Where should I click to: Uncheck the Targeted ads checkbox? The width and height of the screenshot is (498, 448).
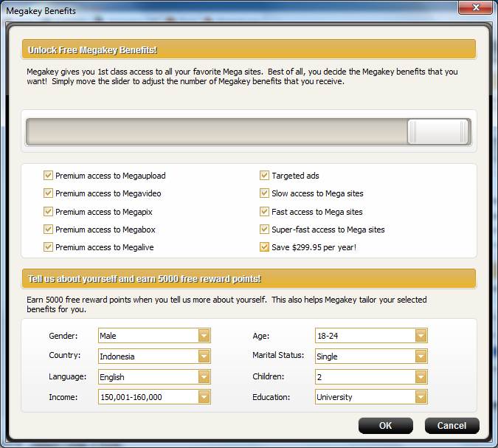coord(264,175)
